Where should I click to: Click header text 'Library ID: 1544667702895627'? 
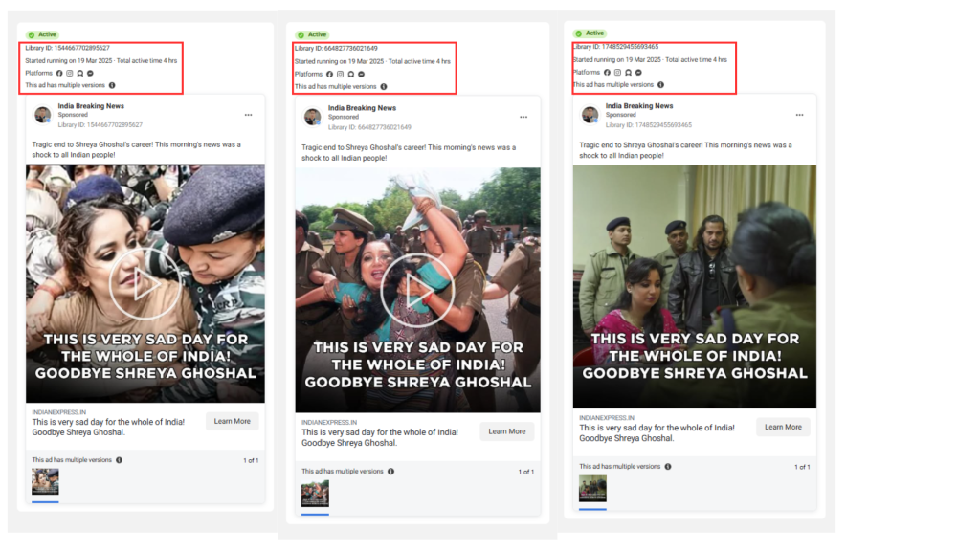[68, 48]
